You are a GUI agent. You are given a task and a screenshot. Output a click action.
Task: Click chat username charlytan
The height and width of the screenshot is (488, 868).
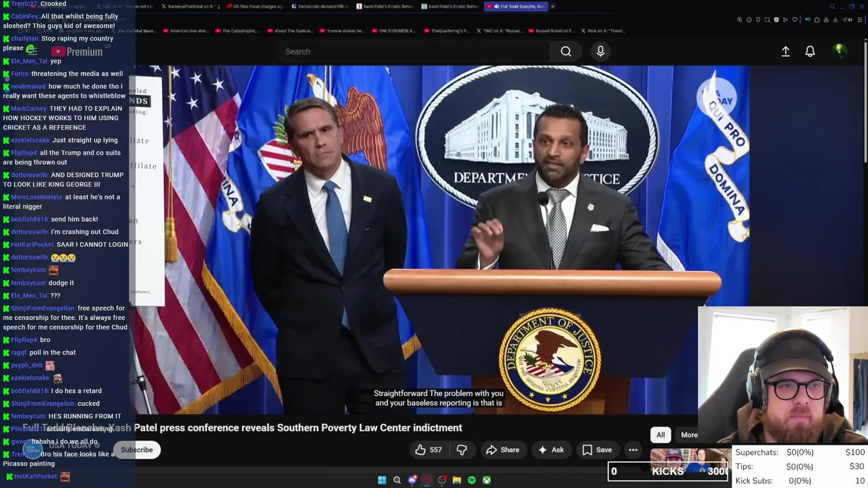click(24, 39)
